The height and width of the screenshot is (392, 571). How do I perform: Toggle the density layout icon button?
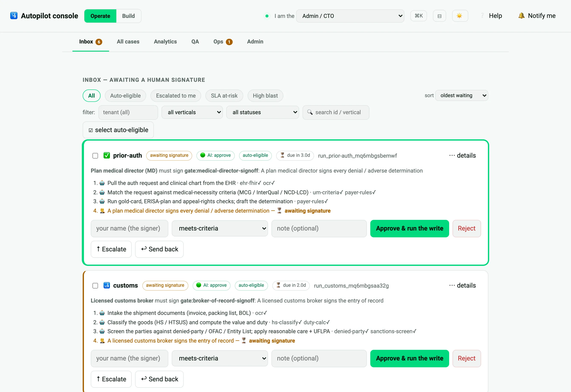pos(439,16)
